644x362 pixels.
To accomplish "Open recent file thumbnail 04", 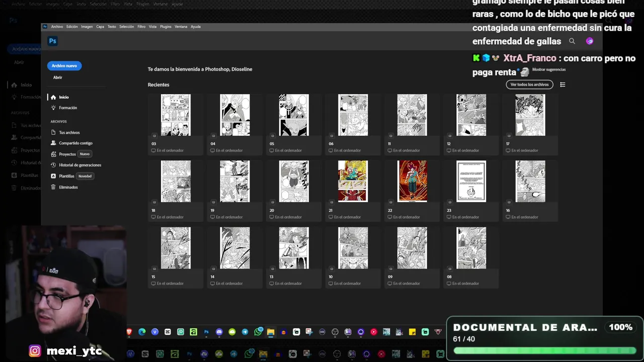I will (235, 115).
